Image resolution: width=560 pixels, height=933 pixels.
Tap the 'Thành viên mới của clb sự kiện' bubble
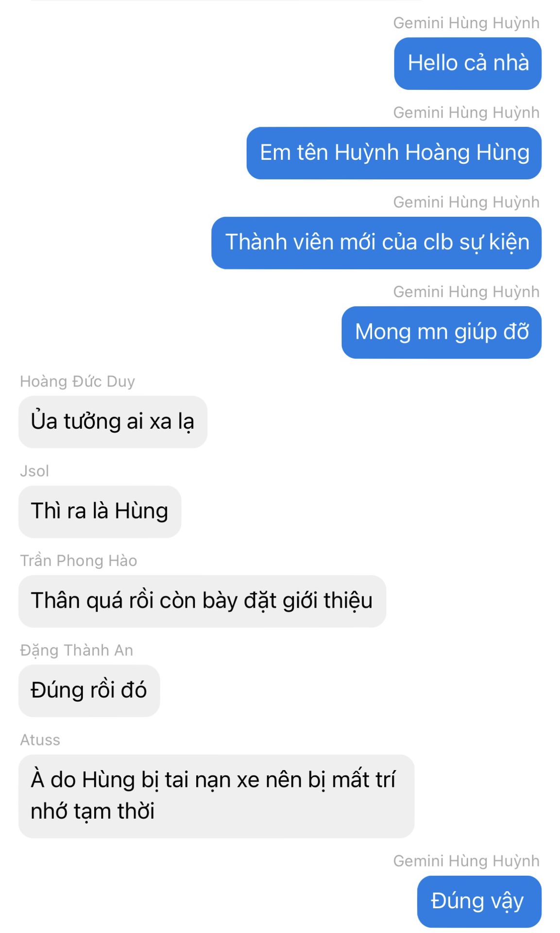tap(376, 243)
